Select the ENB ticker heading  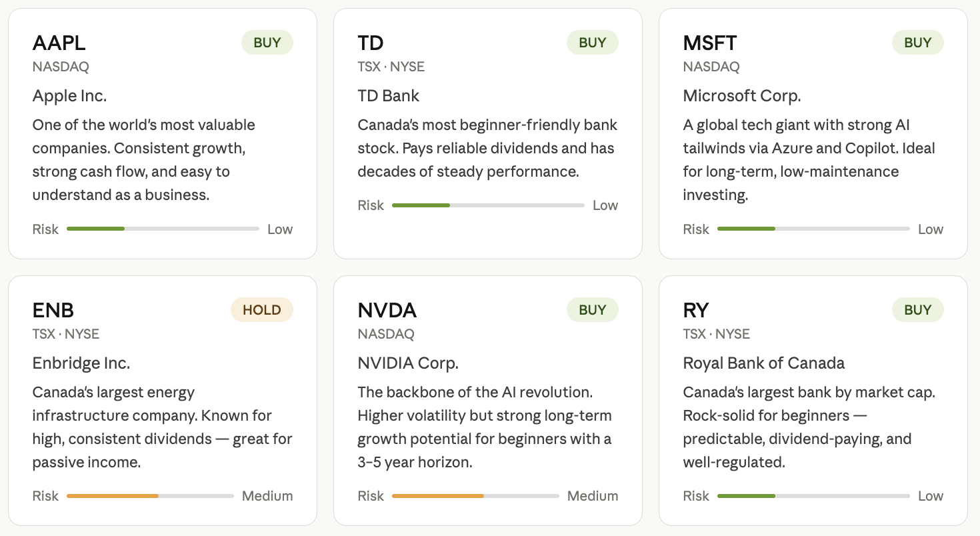[53, 311]
